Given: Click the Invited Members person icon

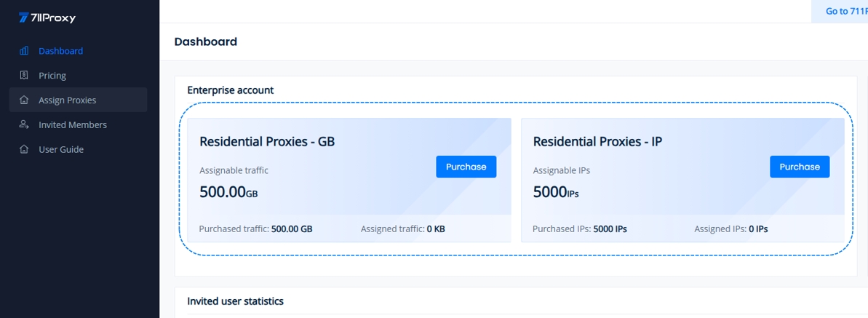Looking at the screenshot, I should pyautogui.click(x=24, y=125).
